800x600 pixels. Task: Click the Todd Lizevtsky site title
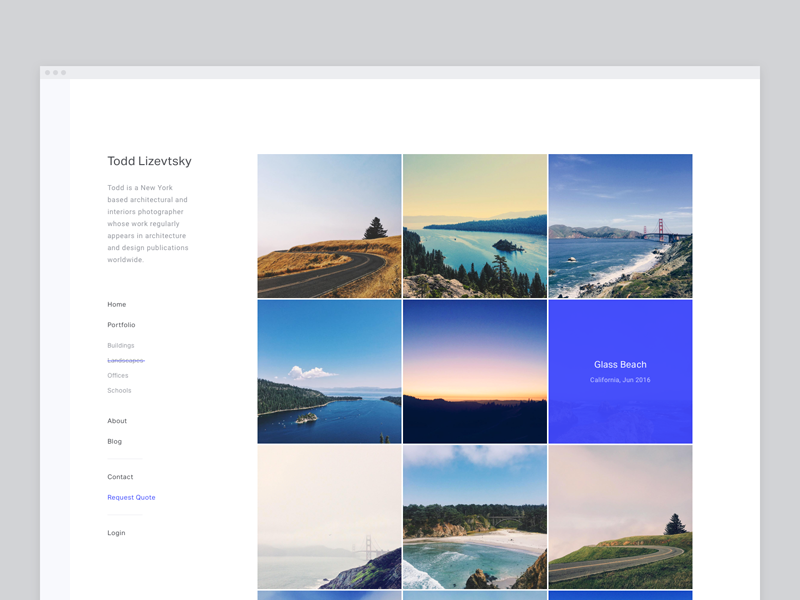point(149,161)
